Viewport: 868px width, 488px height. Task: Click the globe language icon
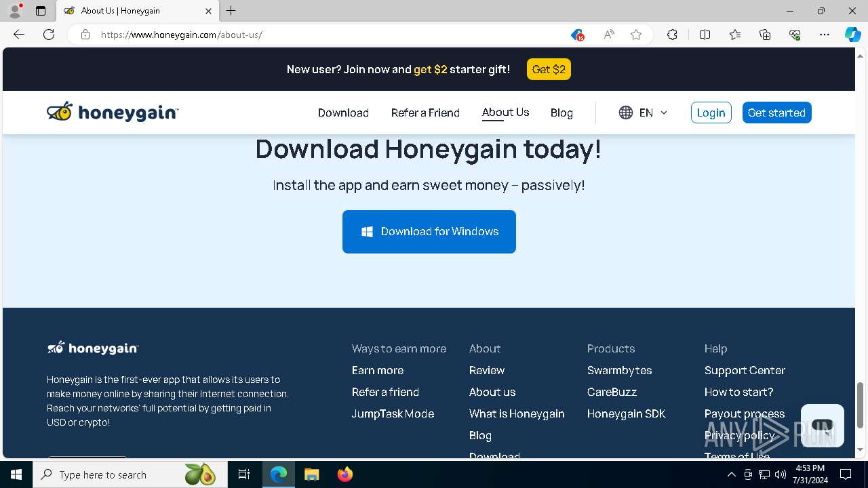pos(626,113)
